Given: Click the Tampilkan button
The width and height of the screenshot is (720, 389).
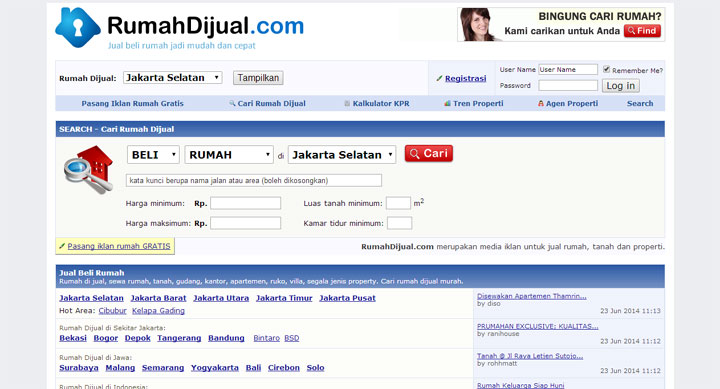Looking at the screenshot, I should (258, 78).
